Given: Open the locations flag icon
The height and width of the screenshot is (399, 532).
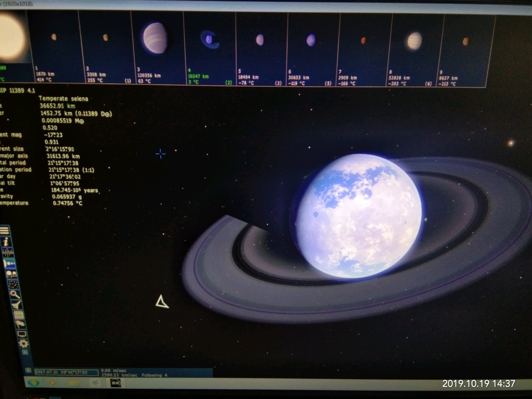Looking at the screenshot, I should [x=20, y=325].
